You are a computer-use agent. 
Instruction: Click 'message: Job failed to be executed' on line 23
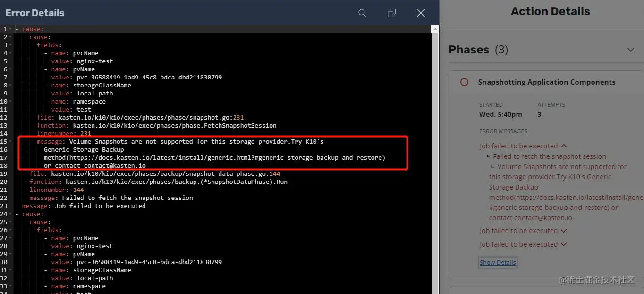click(84, 206)
